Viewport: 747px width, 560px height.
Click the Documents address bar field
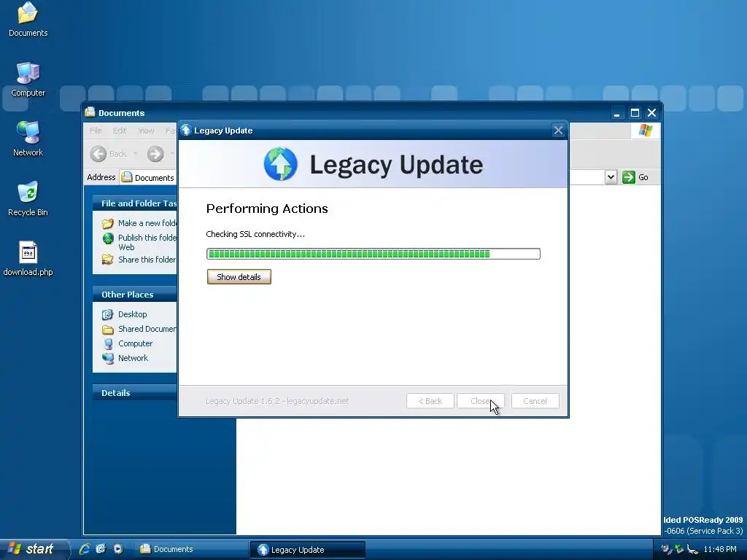point(148,177)
